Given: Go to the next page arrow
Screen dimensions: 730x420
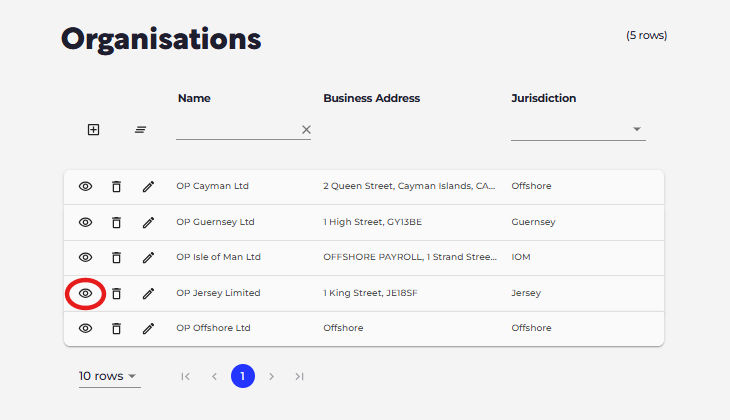Looking at the screenshot, I should tap(271, 376).
